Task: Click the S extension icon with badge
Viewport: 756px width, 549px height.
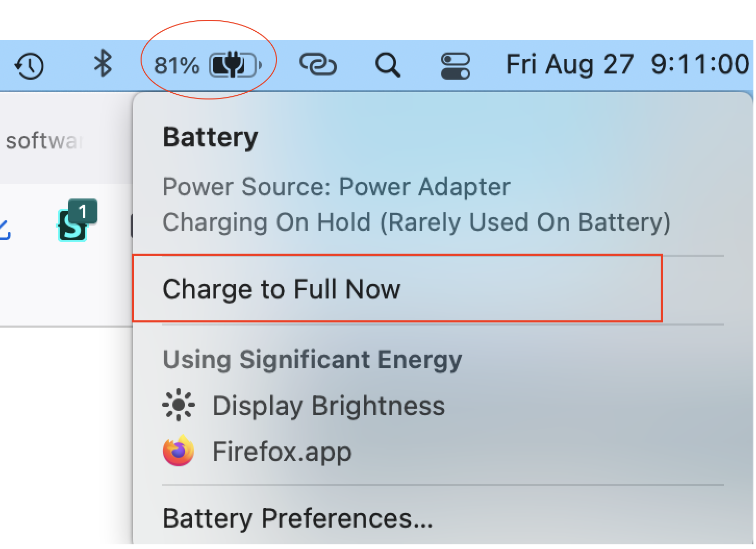Action: [x=73, y=226]
